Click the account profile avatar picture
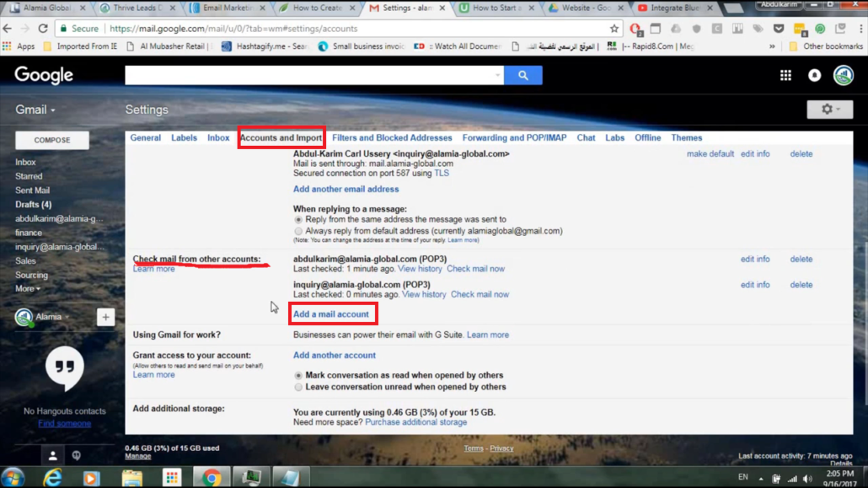The height and width of the screenshot is (488, 868). click(843, 75)
